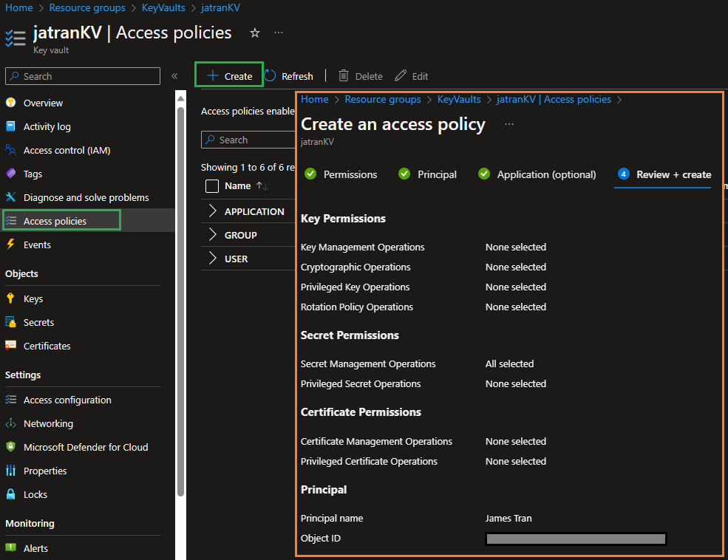Expand the USER row chevron
This screenshot has height=560, width=728.
[x=213, y=258]
